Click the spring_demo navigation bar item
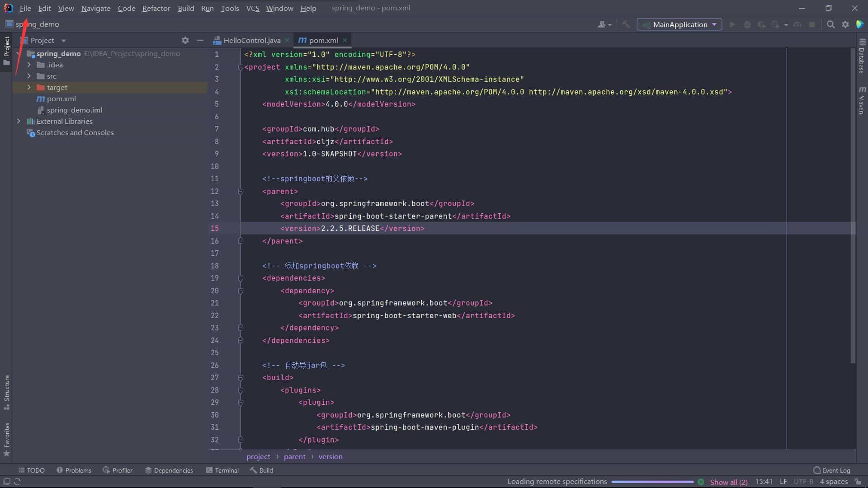The width and height of the screenshot is (868, 488). click(x=33, y=24)
